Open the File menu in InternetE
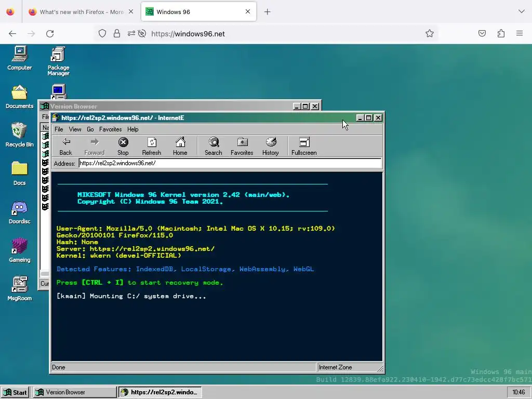 [59, 129]
